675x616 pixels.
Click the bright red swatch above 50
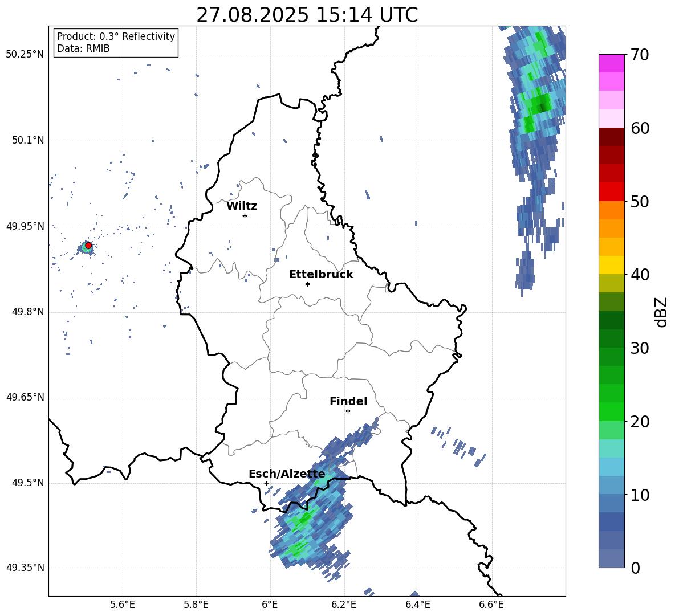611,192
